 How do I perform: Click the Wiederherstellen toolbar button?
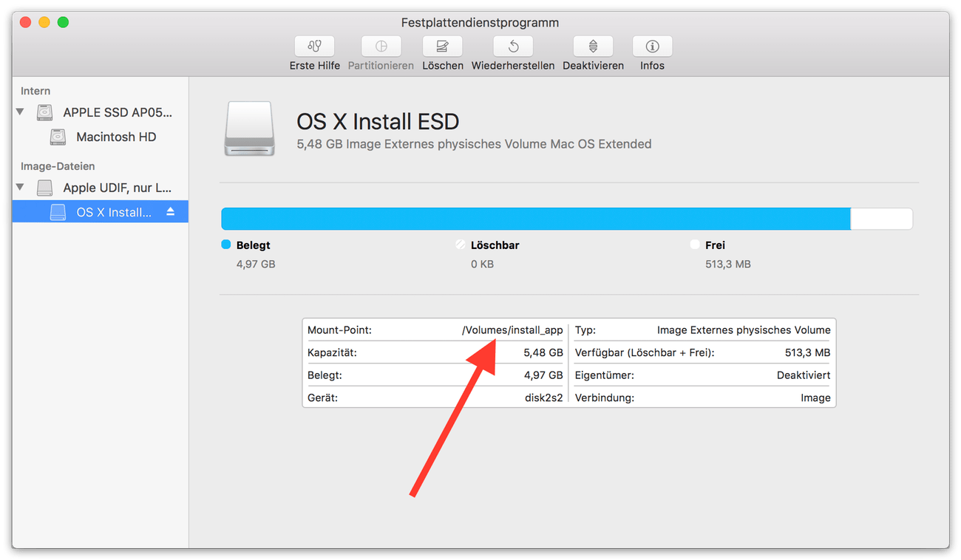[513, 47]
